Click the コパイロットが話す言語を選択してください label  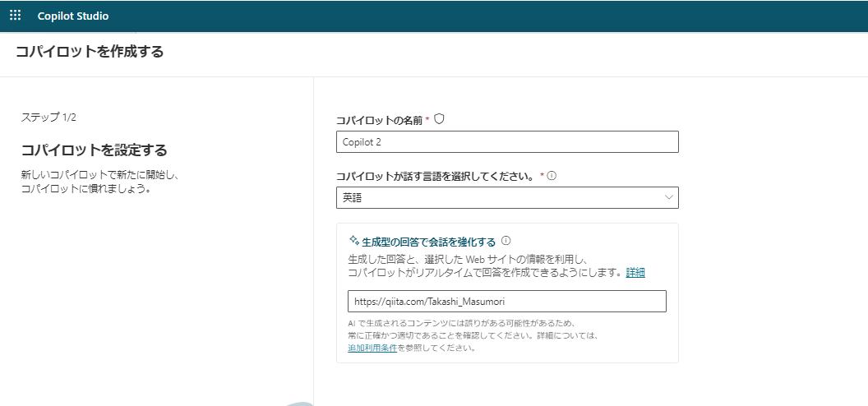click(435, 177)
